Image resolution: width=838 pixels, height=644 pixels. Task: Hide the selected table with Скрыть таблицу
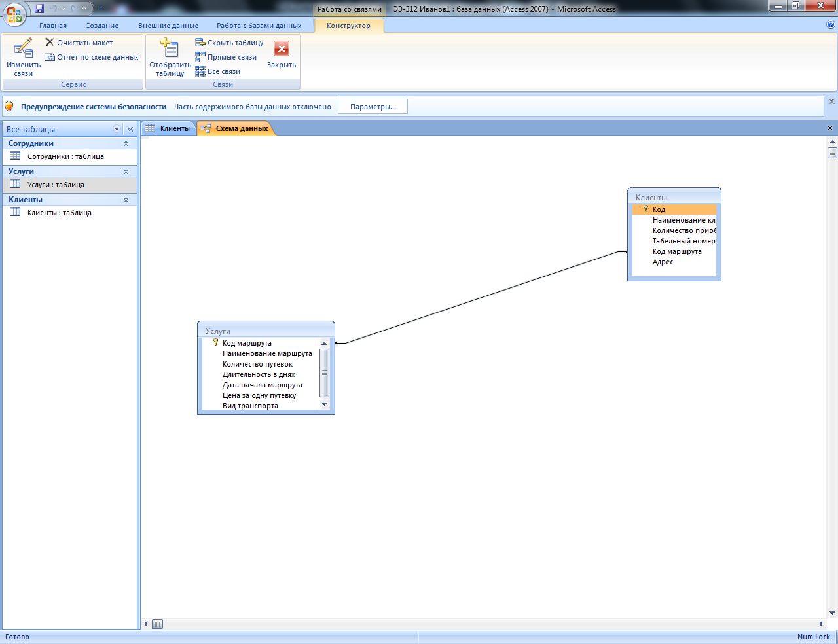pyautogui.click(x=229, y=43)
